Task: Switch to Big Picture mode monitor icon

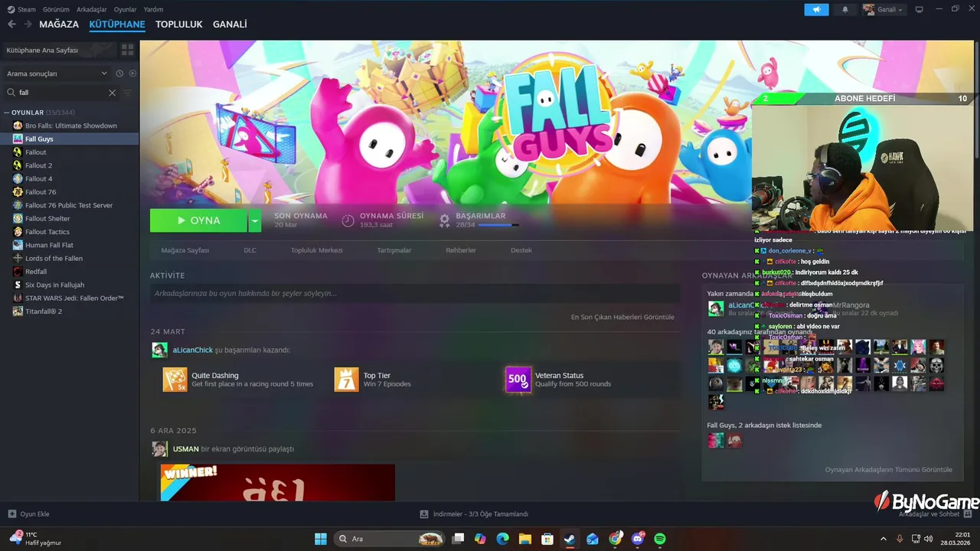Action: pos(920,9)
